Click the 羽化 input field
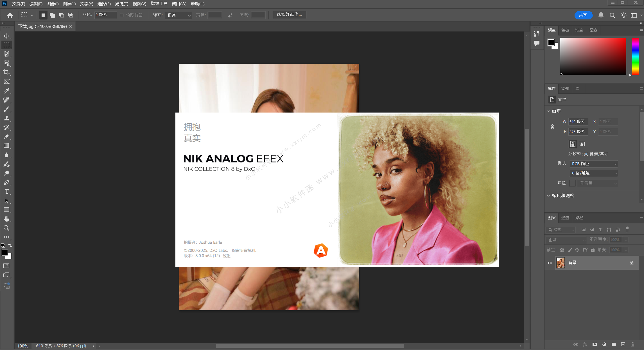 pos(105,15)
